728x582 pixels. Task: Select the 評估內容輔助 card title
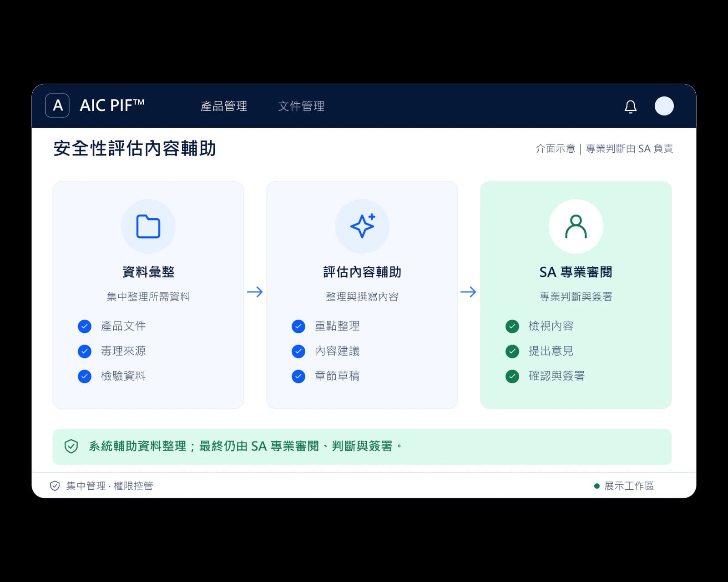click(362, 272)
